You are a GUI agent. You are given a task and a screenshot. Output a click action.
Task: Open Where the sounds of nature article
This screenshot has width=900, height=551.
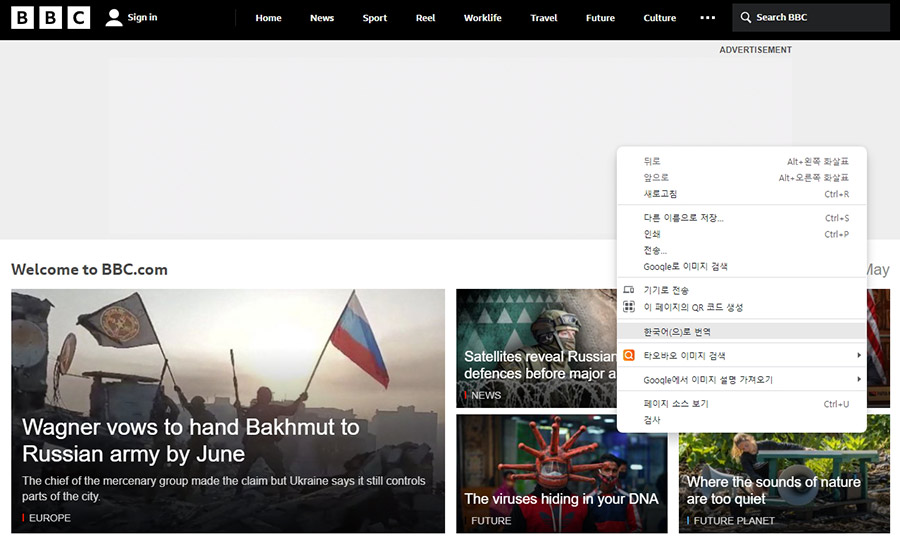tap(773, 490)
